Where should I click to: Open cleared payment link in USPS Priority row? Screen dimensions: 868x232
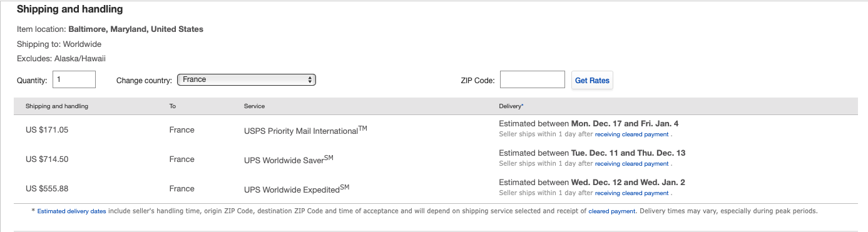[x=631, y=134]
